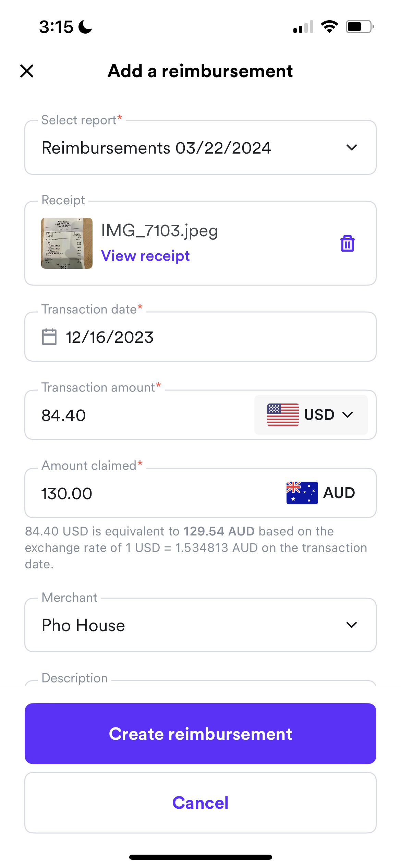
Task: Open the Select report dropdown
Action: coord(200,147)
